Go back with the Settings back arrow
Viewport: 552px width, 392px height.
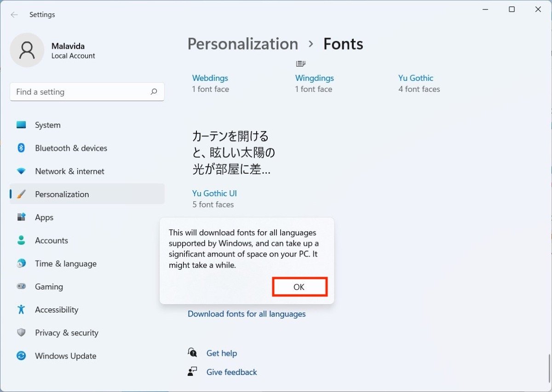coord(14,15)
